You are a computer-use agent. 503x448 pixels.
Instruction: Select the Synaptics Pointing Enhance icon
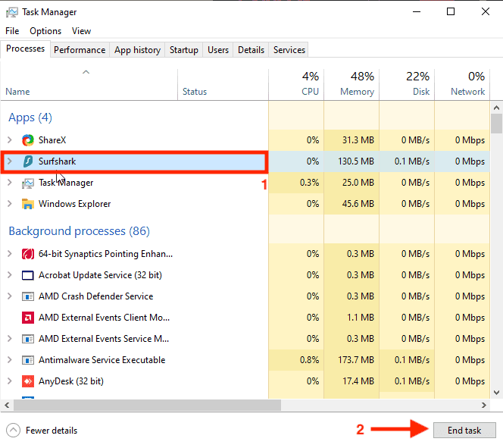(x=28, y=254)
